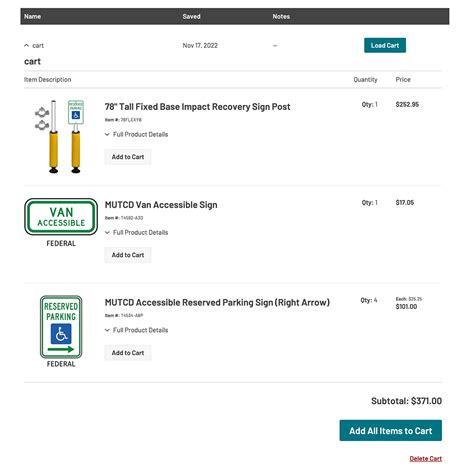Open the yellow sign post product image
This screenshot has height=473, width=474.
[x=61, y=137]
